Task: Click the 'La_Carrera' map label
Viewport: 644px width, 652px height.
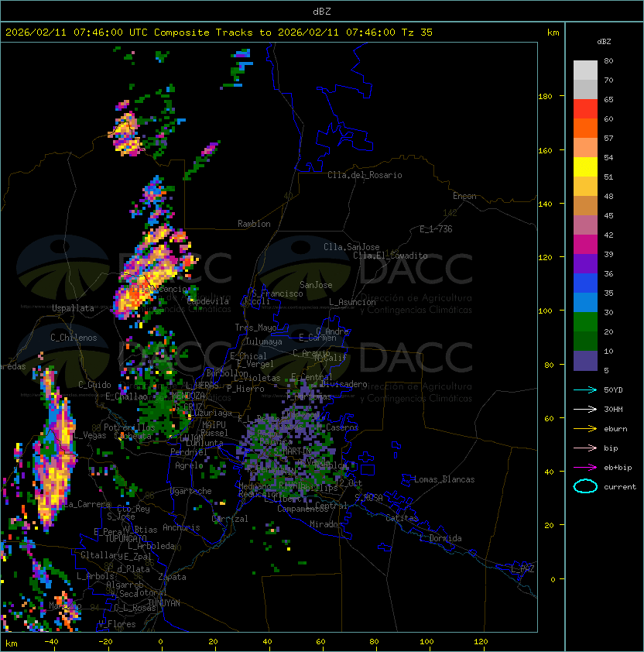Action: click(x=87, y=504)
